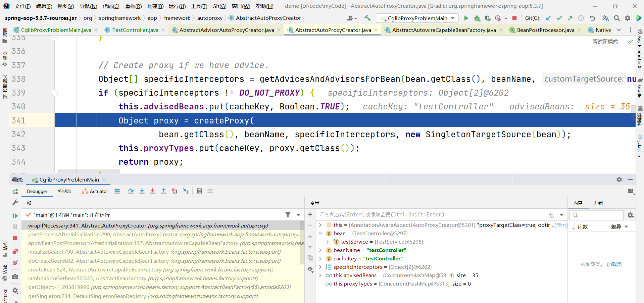Toggle watches view eye icon
This screenshot has height=303, width=644.
click(310, 269)
